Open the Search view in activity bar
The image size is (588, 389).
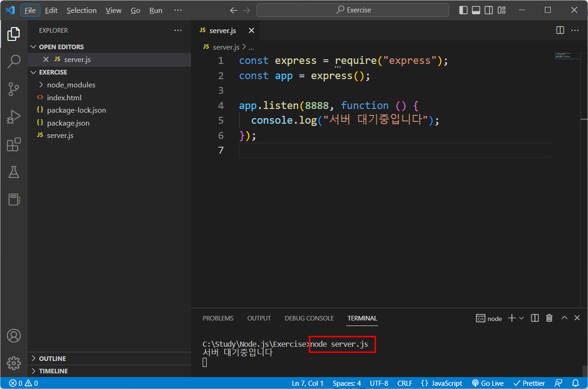[x=14, y=61]
